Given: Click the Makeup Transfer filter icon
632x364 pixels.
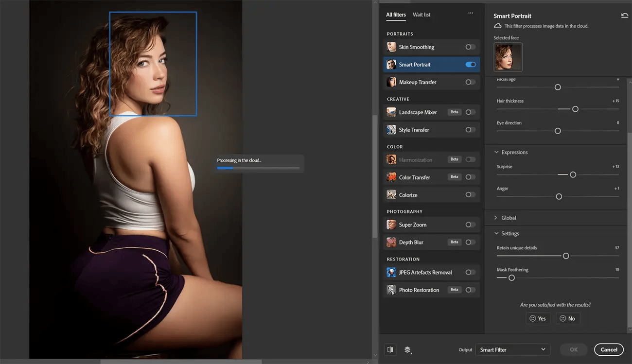Looking at the screenshot, I should click(391, 82).
